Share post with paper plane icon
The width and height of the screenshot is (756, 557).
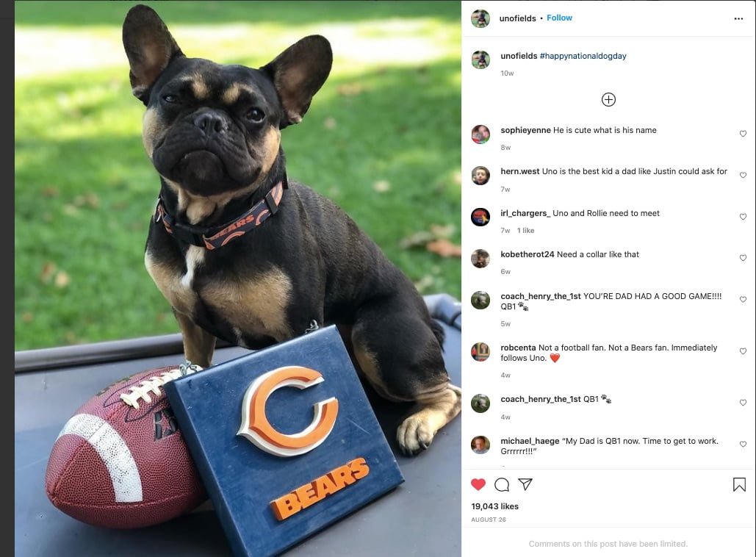point(525,484)
